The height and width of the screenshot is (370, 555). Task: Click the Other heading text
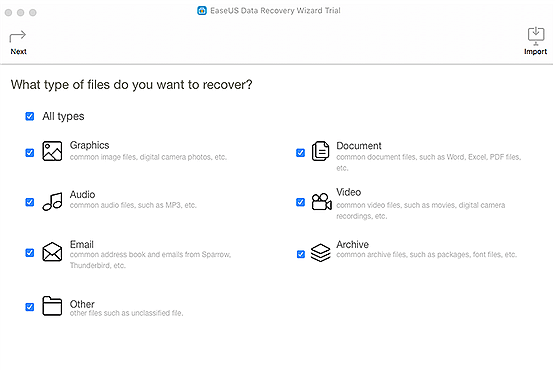(82, 304)
